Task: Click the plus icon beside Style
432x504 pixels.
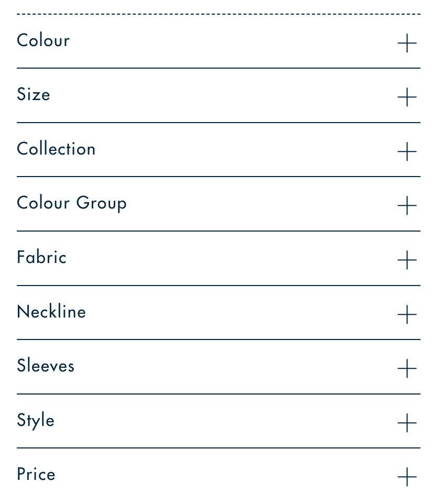Action: pyautogui.click(x=407, y=423)
